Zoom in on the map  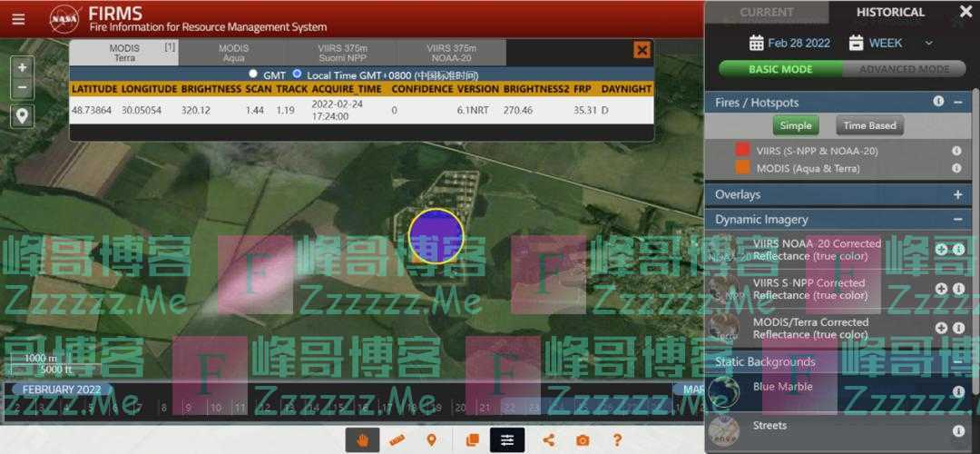(23, 67)
